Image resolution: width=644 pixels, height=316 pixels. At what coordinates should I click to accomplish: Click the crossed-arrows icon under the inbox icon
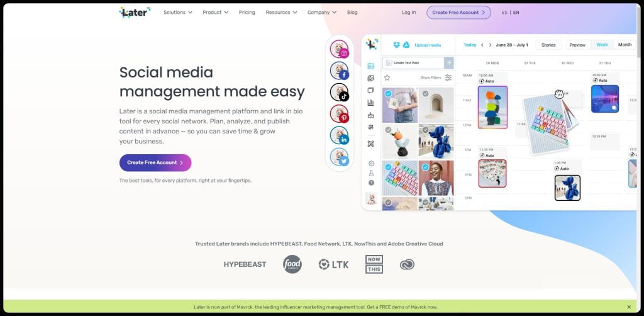[x=371, y=127]
